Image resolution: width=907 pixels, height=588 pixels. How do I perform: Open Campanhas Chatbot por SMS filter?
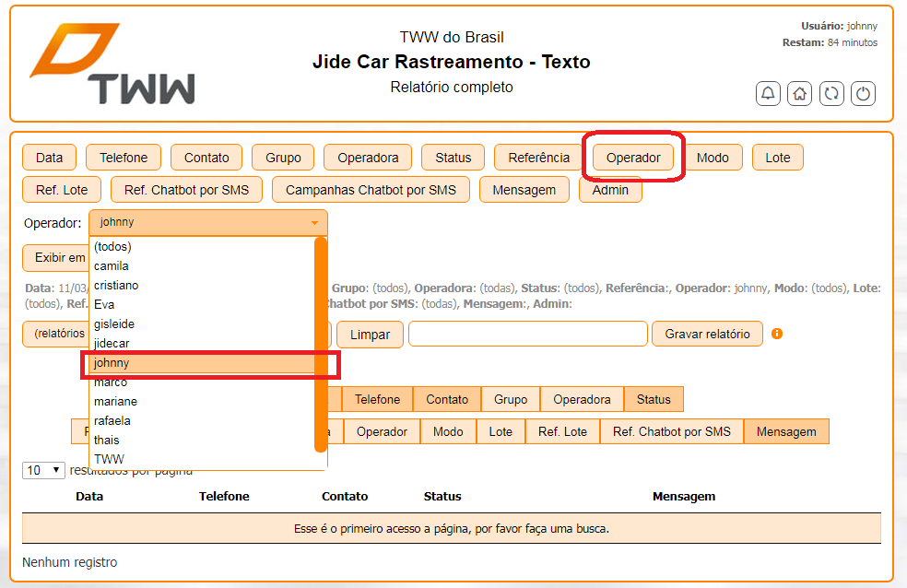coord(371,190)
